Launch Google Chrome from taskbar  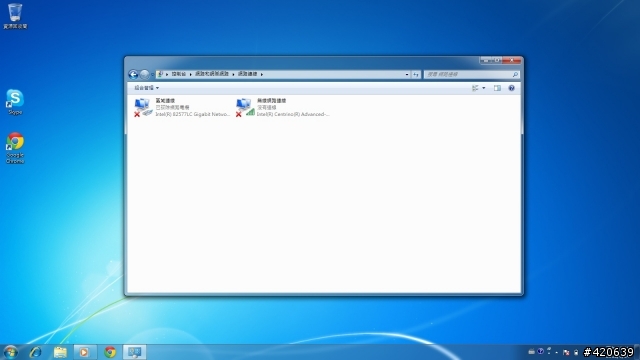tap(109, 352)
